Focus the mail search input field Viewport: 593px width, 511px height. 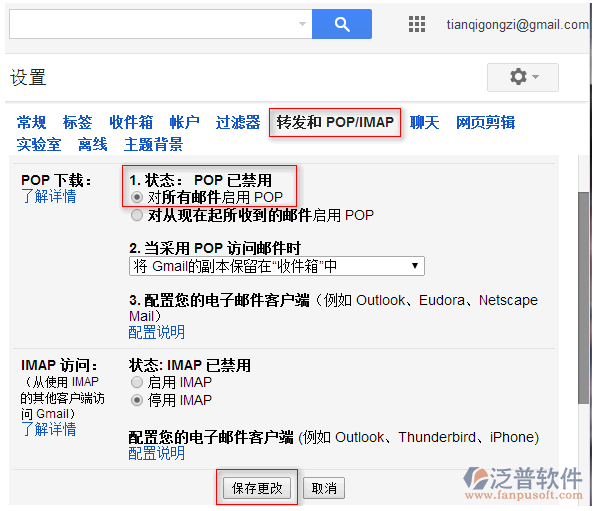(x=153, y=24)
